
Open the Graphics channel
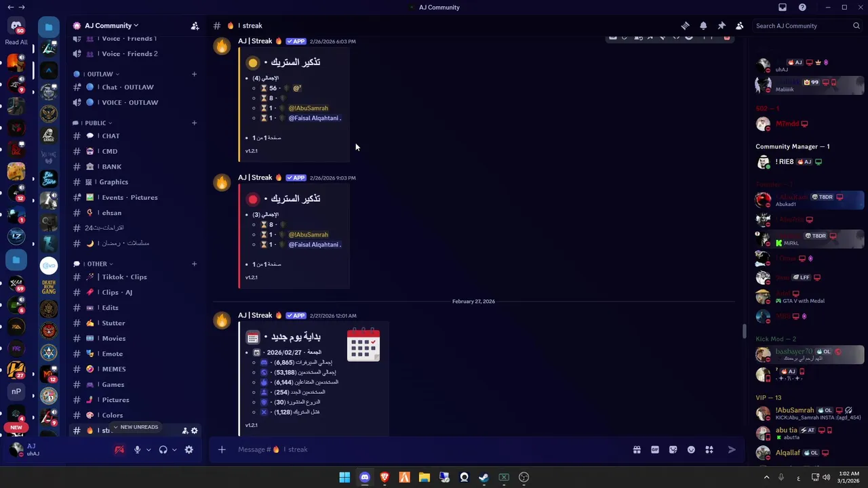(135, 182)
